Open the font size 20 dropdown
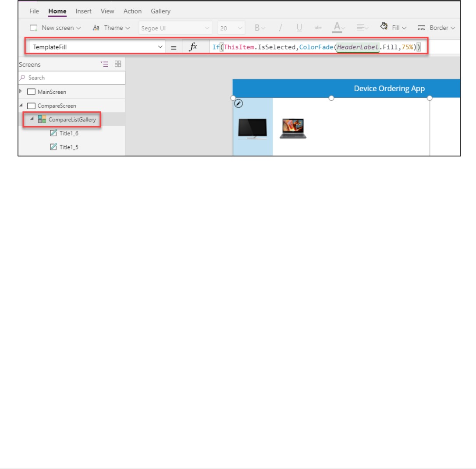476x469 pixels. (231, 28)
